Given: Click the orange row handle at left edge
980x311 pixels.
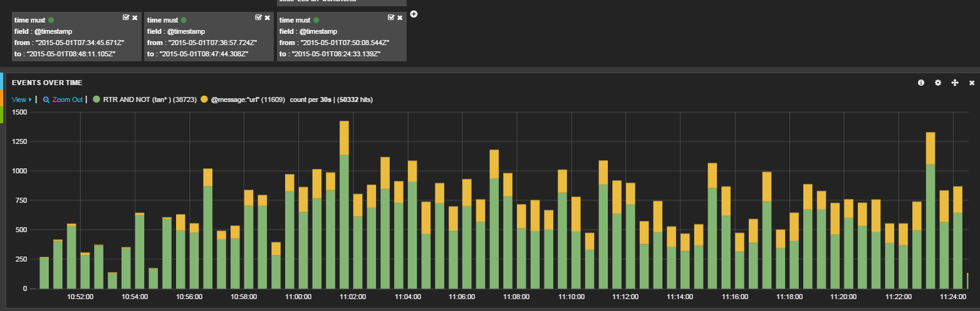Looking at the screenshot, I should [x=2, y=98].
